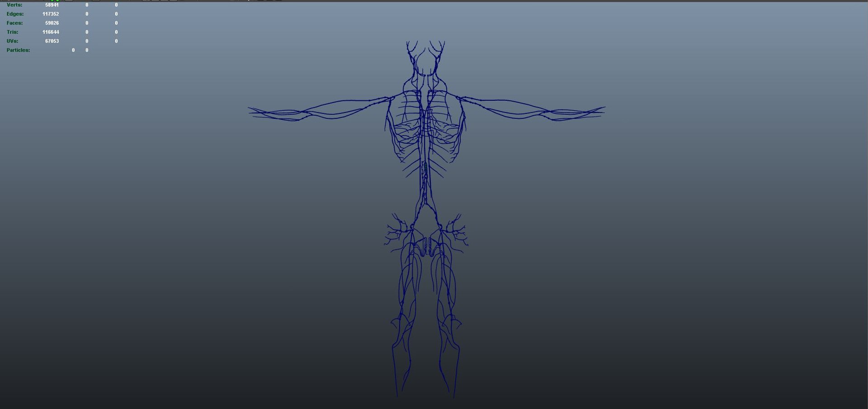Image resolution: width=868 pixels, height=409 pixels.
Task: Click the UVs count value 67053
Action: tap(52, 41)
